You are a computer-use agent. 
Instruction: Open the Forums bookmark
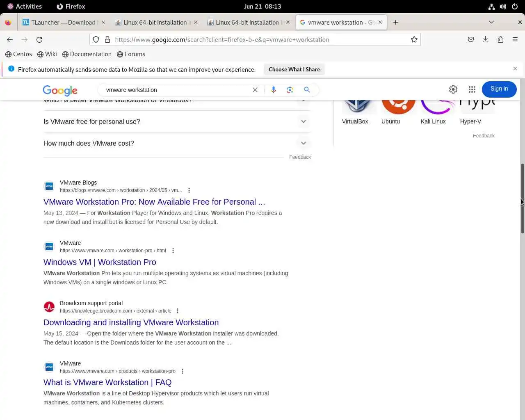(131, 54)
